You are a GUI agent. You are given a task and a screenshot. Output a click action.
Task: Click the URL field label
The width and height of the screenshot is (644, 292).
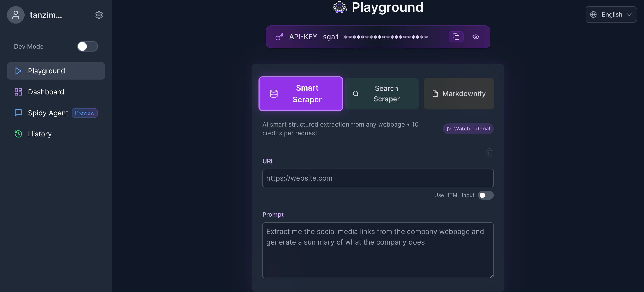pos(268,161)
